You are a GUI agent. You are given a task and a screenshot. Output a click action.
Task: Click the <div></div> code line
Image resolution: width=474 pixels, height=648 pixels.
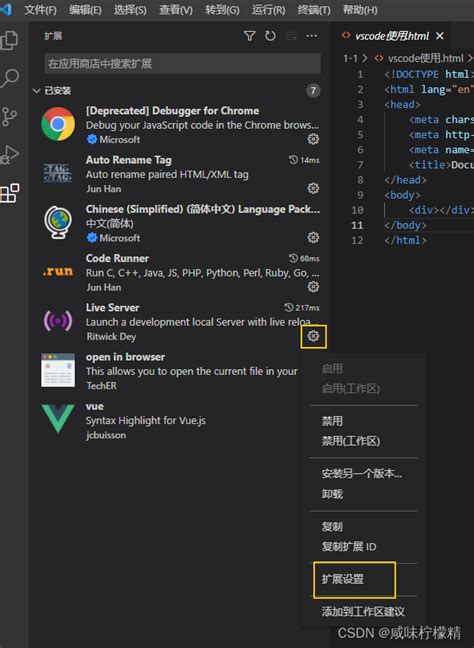click(440, 210)
